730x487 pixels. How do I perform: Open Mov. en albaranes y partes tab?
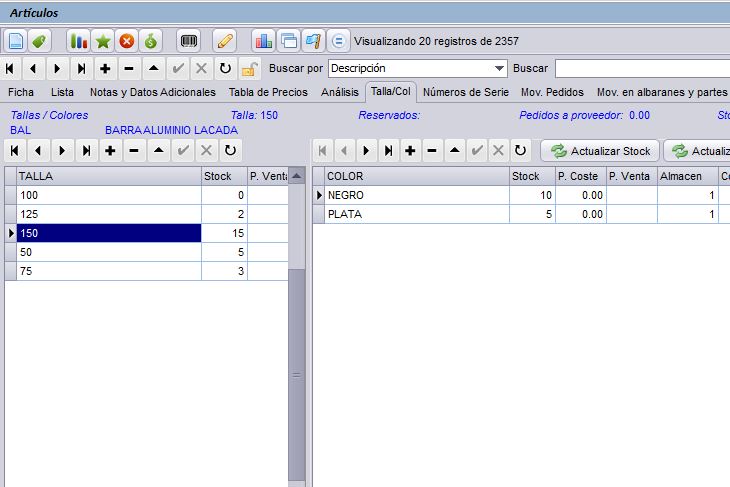[662, 92]
